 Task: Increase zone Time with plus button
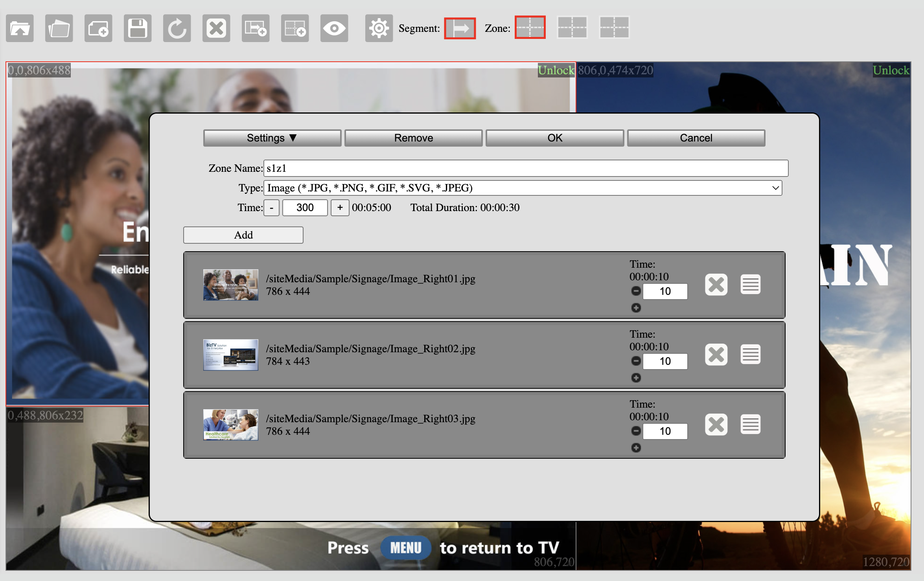pos(340,208)
